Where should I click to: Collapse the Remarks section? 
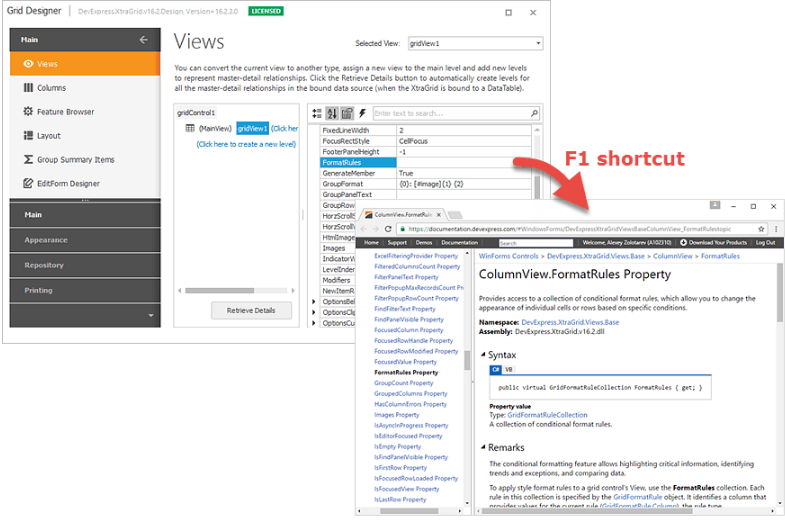(483, 447)
